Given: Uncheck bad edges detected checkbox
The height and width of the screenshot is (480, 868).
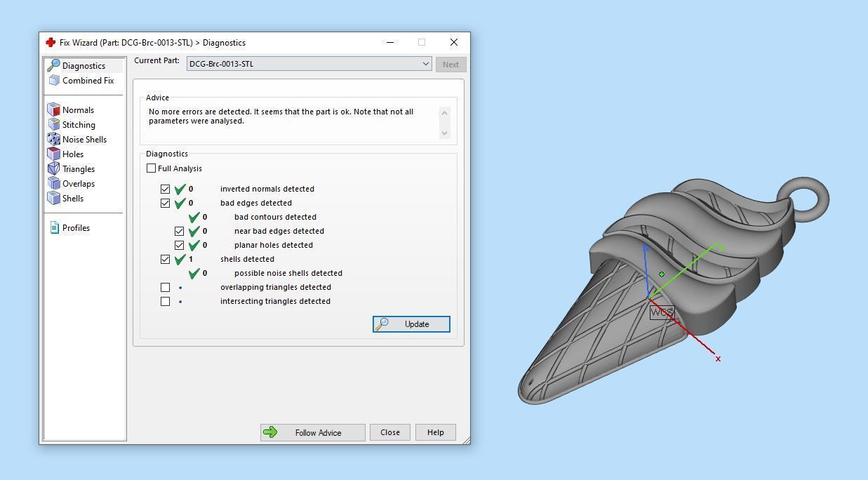Looking at the screenshot, I should [165, 203].
